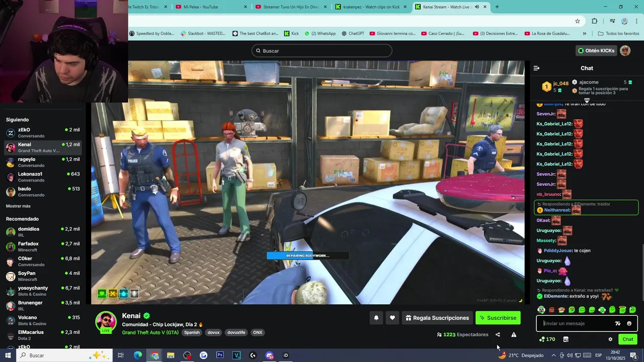
Task: Open File Explorer from taskbar
Action: (171, 355)
